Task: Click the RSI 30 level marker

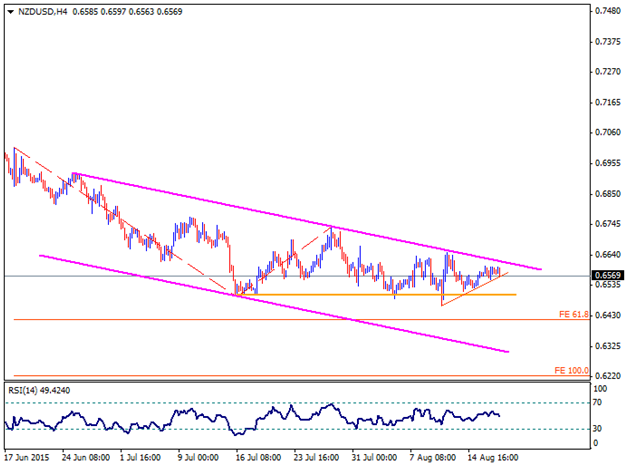Action: [x=598, y=429]
